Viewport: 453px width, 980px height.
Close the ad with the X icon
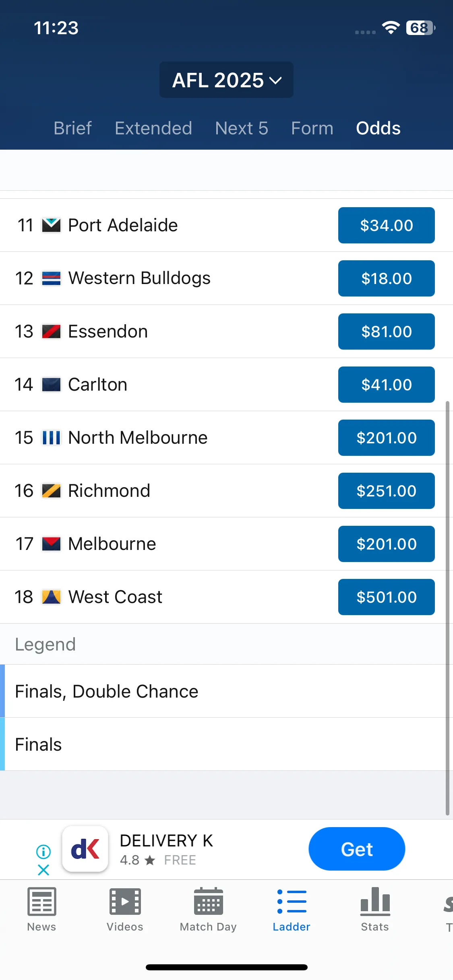(43, 870)
